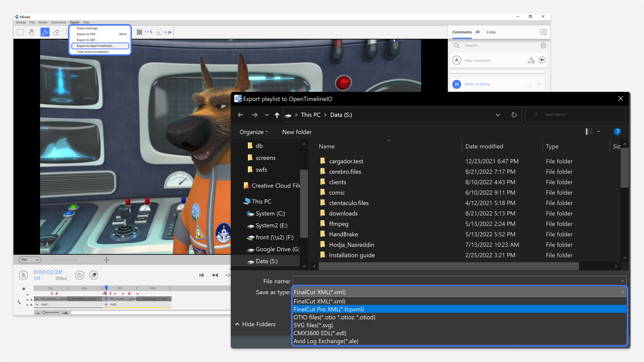The height and width of the screenshot is (362, 644).
Task: Open the Media menu
Action: point(43,22)
